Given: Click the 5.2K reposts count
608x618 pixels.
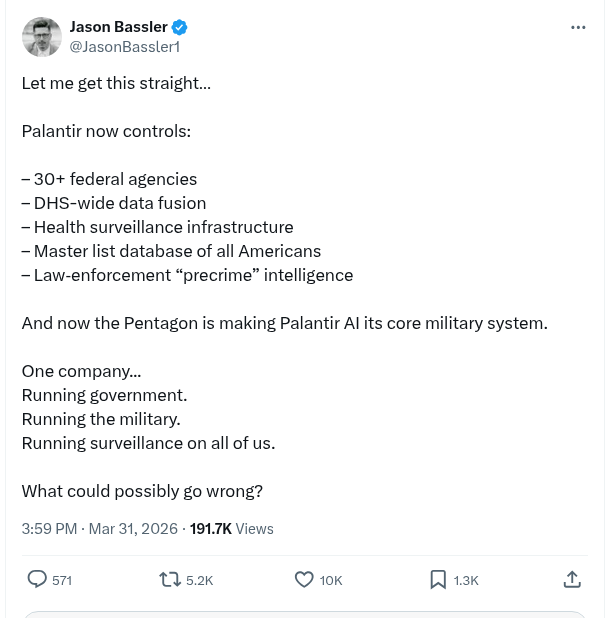Looking at the screenshot, I should point(200,580).
